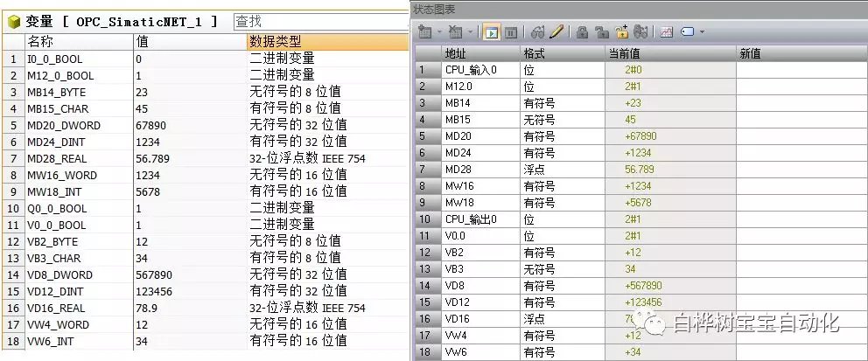Viewport: 868px width, 361px height.
Task: Click the insert row icon in status chart toolbar
Action: click(x=425, y=32)
